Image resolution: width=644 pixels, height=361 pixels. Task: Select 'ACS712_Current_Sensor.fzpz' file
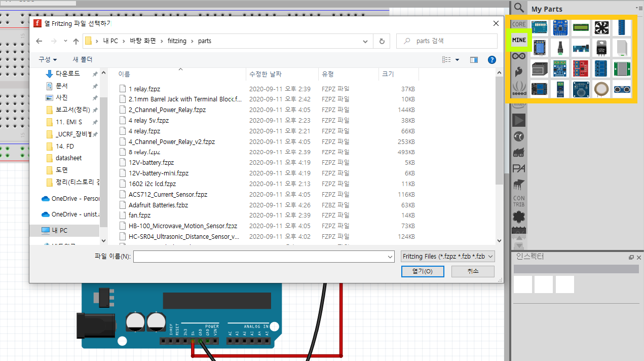point(168,194)
